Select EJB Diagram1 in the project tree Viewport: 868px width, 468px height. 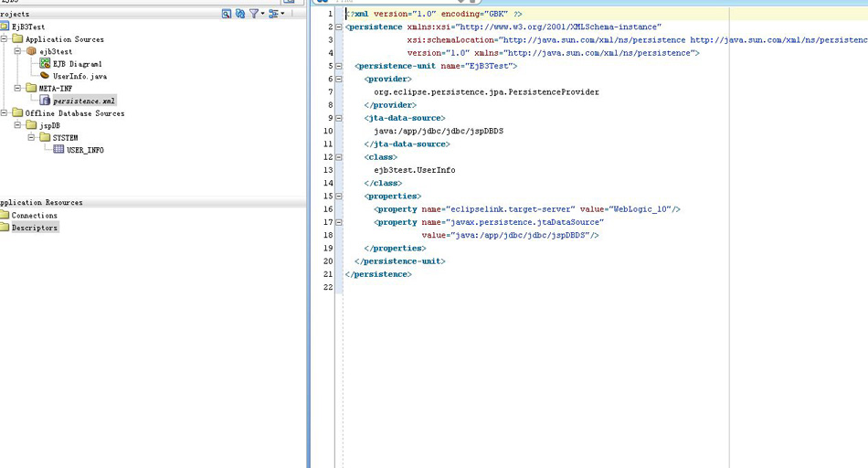(x=78, y=64)
